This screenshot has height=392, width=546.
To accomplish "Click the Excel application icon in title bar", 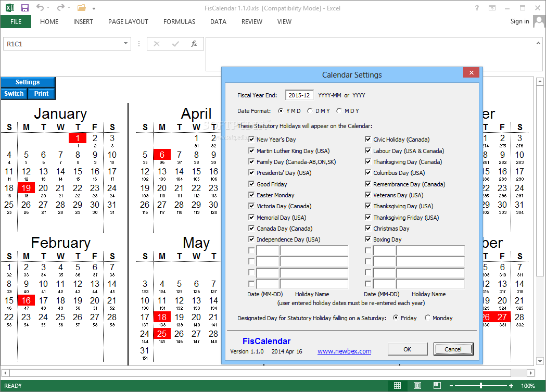I will [x=10, y=8].
